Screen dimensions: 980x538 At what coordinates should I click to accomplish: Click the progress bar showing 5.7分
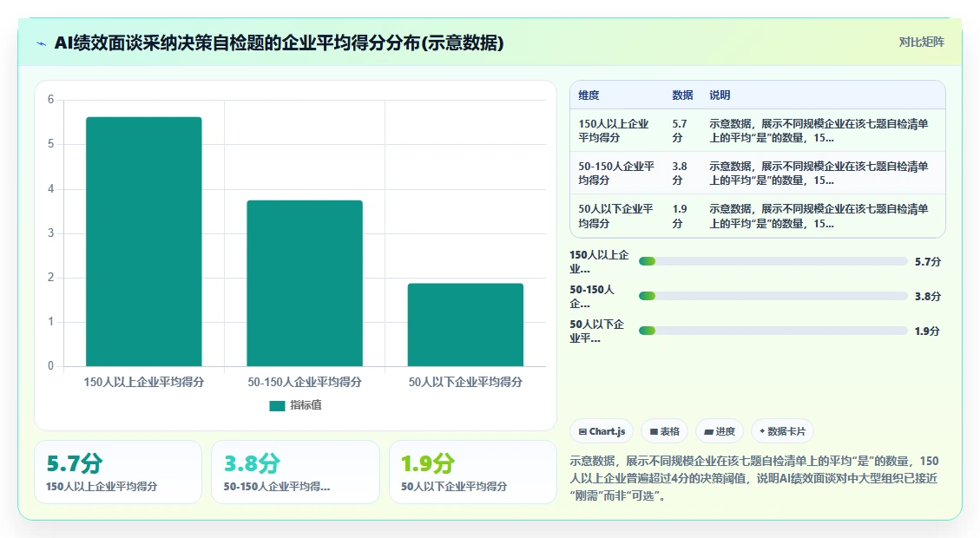coord(773,261)
